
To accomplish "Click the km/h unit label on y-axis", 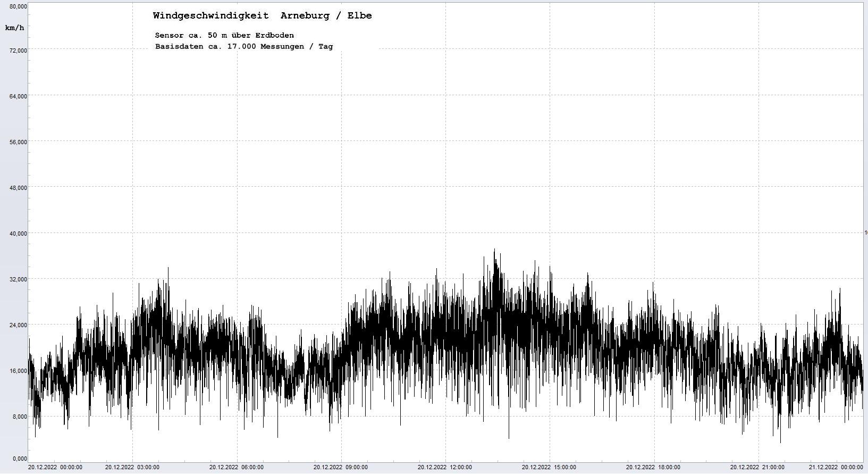I will [14, 28].
